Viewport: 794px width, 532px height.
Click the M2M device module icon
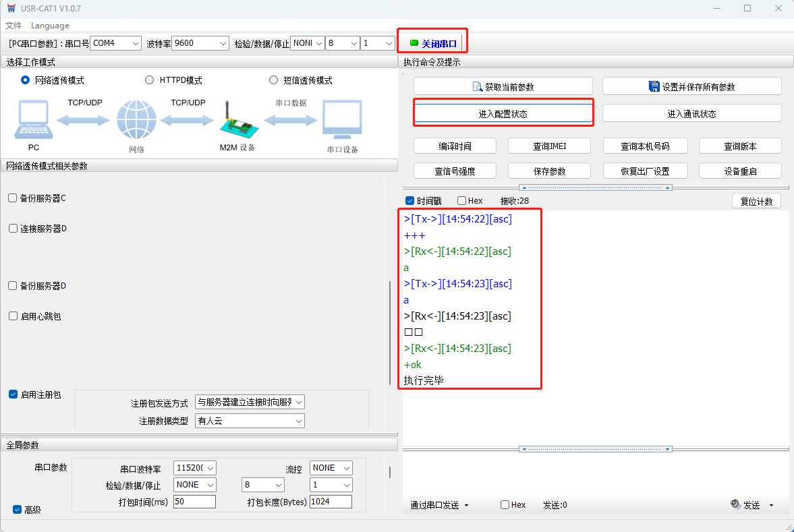pos(237,121)
